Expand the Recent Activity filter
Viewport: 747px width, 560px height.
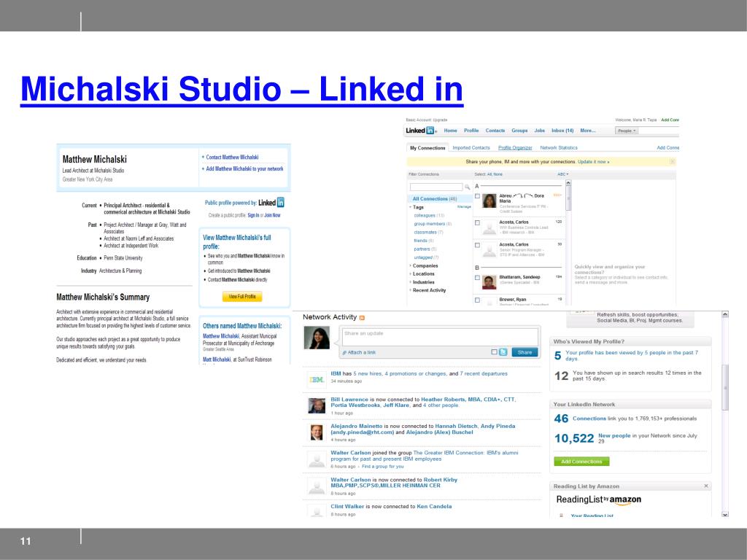[x=411, y=290]
